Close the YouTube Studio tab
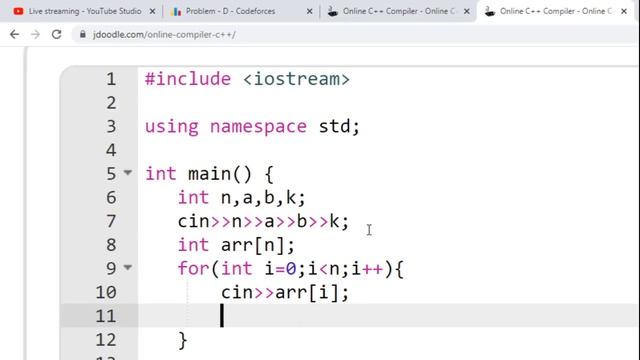 pos(152,11)
